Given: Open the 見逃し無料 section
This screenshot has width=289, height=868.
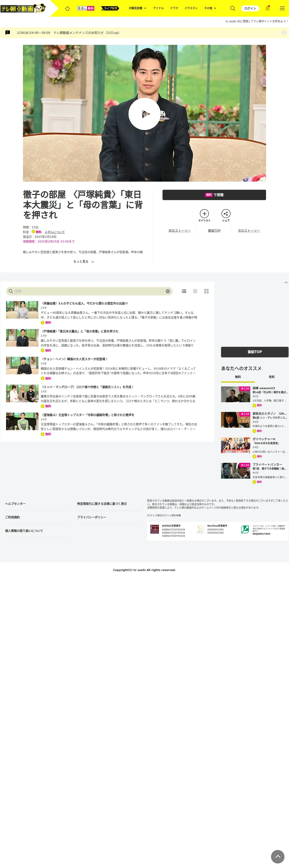Looking at the screenshot, I should point(86,8).
